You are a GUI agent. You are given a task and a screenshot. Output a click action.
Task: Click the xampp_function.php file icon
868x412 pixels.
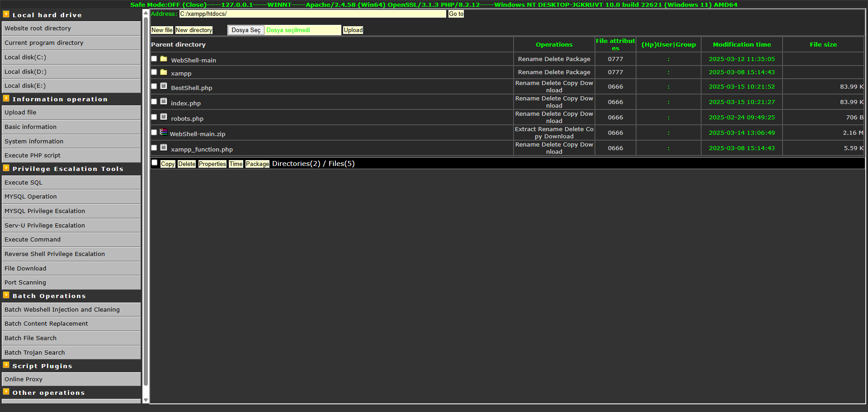click(164, 147)
